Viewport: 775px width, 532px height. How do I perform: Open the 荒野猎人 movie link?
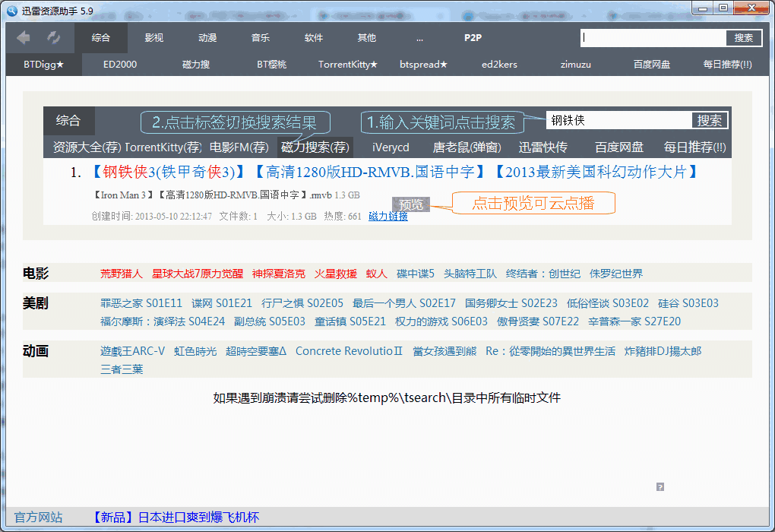coord(122,274)
